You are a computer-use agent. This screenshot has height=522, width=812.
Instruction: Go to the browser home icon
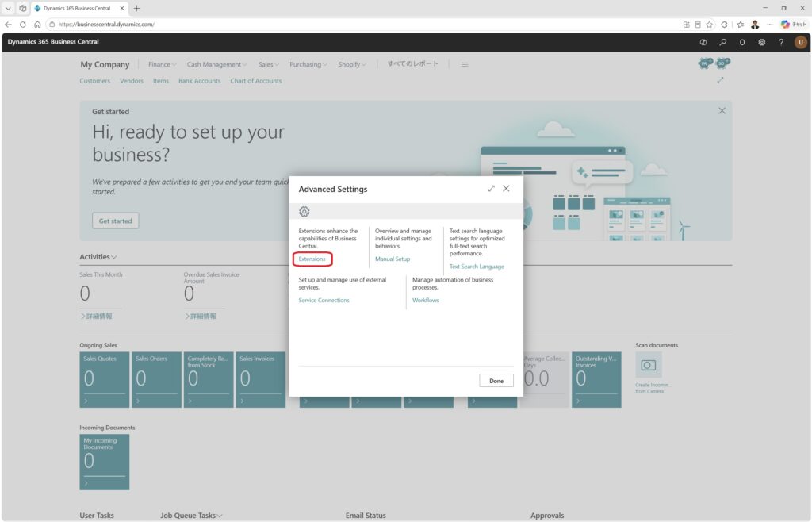[x=37, y=25]
